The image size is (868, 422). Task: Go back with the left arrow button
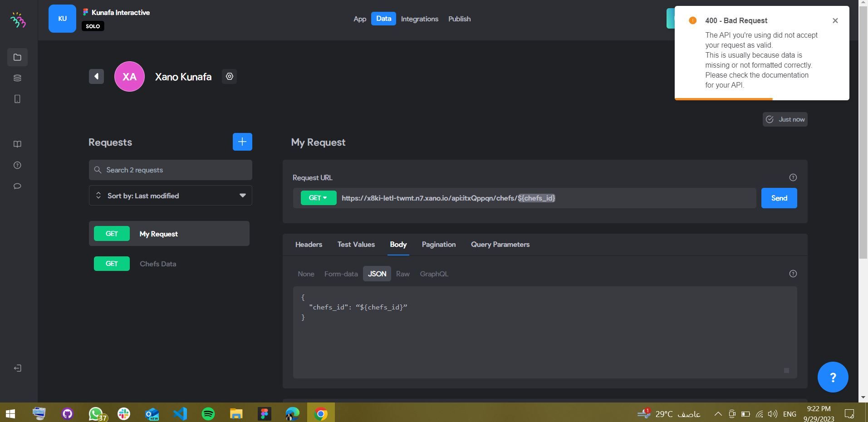pos(96,76)
